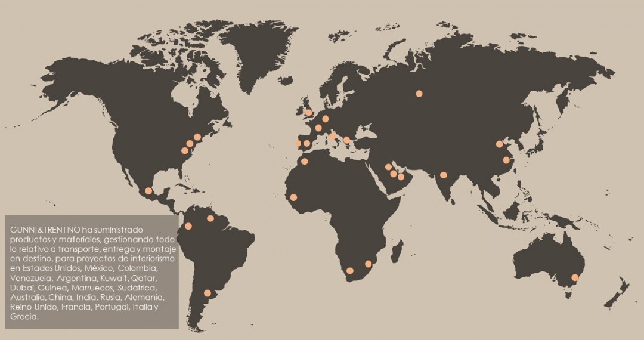
Task: Click the marker located in Mexico
Action: click(x=148, y=191)
